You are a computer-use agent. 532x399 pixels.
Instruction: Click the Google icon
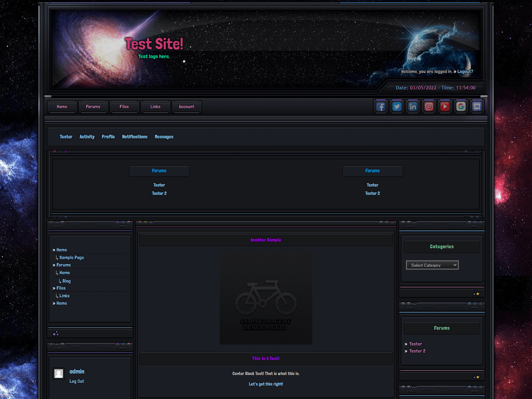click(460, 106)
